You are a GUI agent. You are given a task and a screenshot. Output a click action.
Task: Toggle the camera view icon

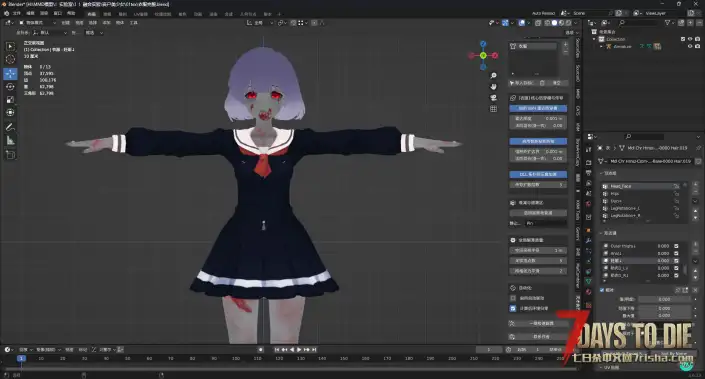pos(493,98)
